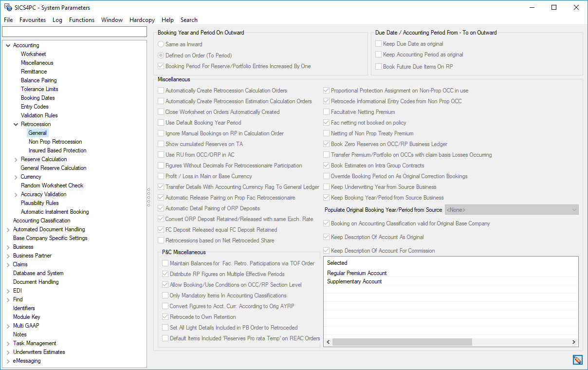
Task: Open Insured Based Protection settings
Action: click(57, 150)
